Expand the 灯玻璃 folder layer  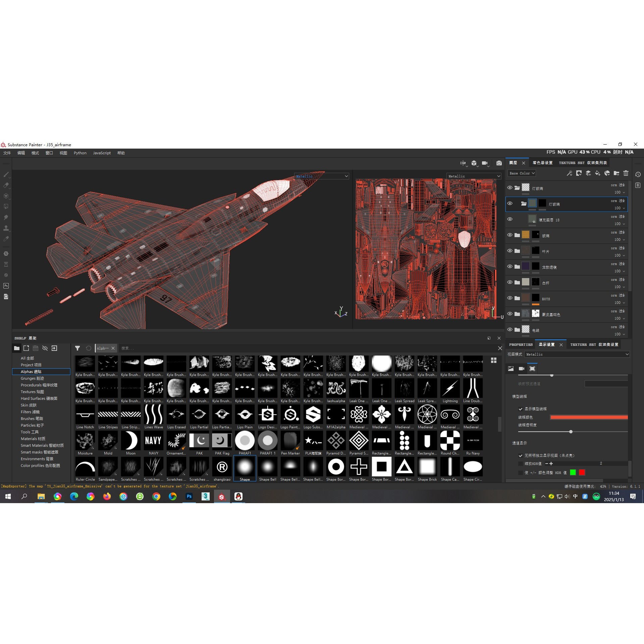click(518, 188)
